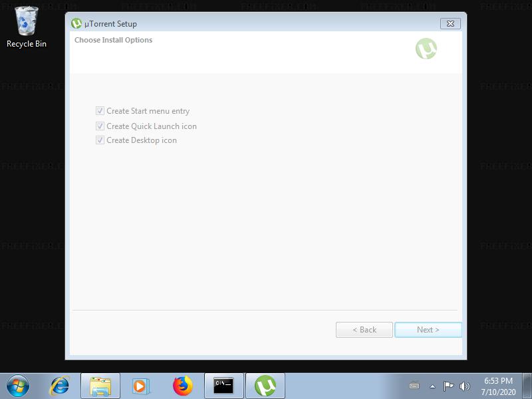This screenshot has width=532, height=399.
Task: Open the clock showing 6:53 PM
Action: tap(498, 386)
